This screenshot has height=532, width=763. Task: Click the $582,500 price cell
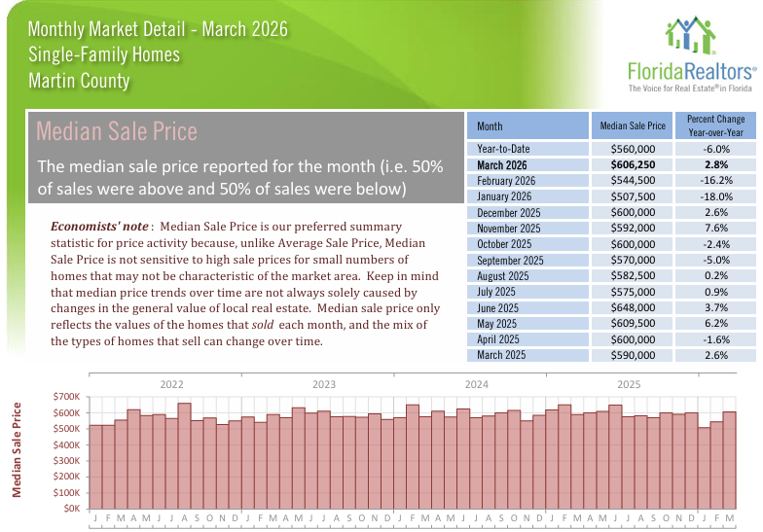(633, 276)
